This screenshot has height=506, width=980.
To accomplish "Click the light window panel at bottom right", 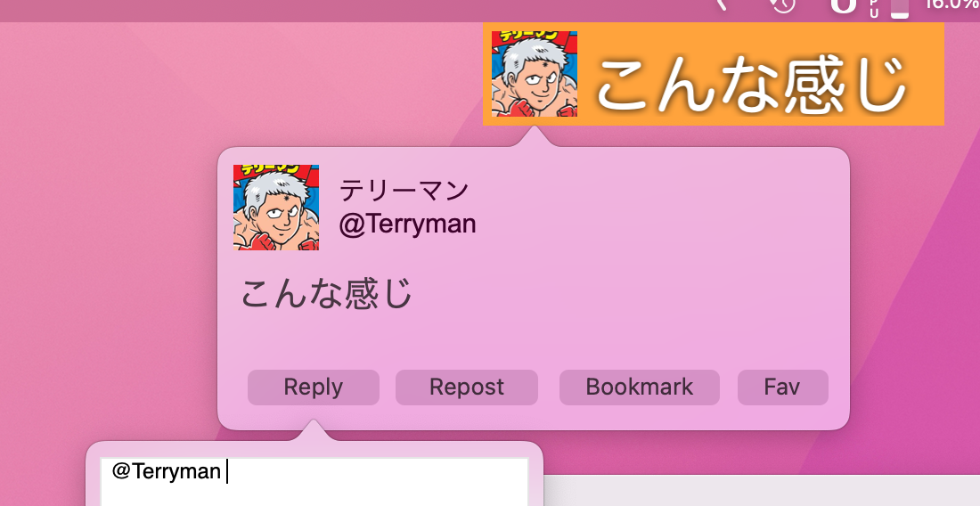I will [761, 490].
